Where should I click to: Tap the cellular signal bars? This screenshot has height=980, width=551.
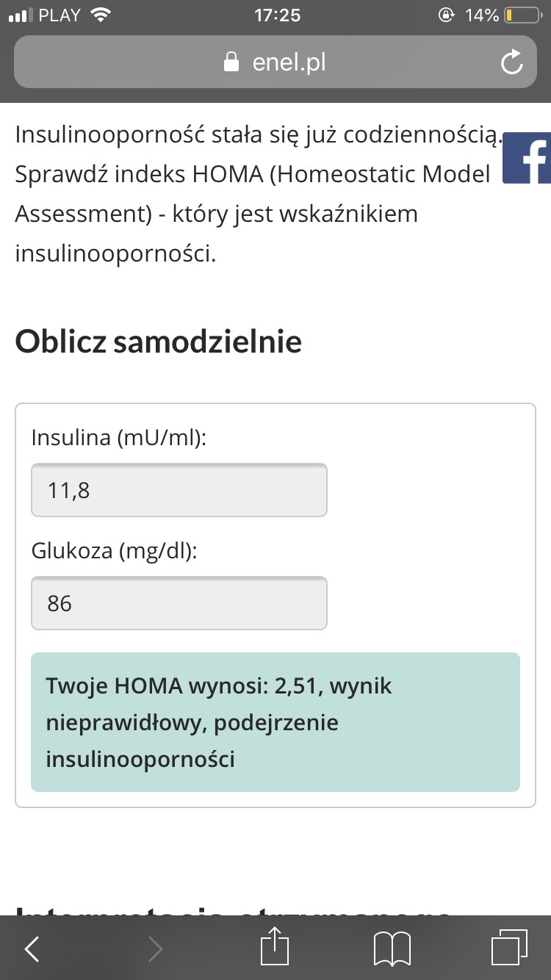(x=20, y=15)
